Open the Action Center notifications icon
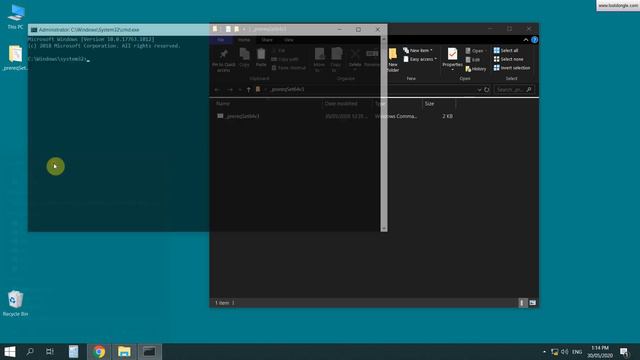The height and width of the screenshot is (360, 640). click(x=624, y=352)
